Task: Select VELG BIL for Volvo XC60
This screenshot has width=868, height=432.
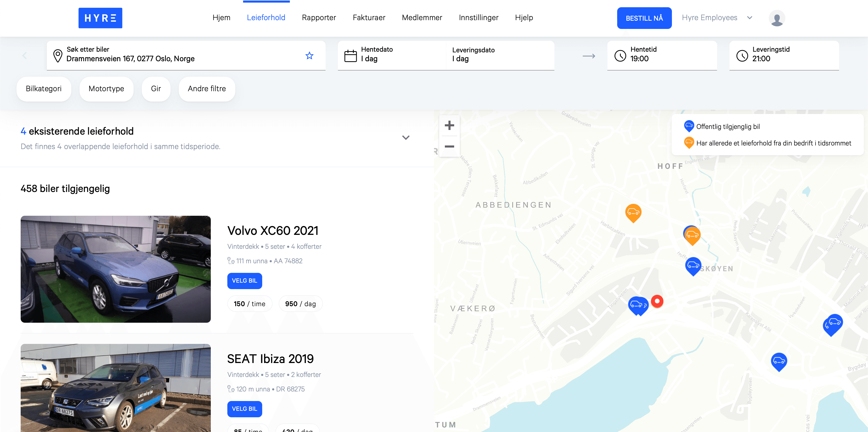Action: [245, 281]
